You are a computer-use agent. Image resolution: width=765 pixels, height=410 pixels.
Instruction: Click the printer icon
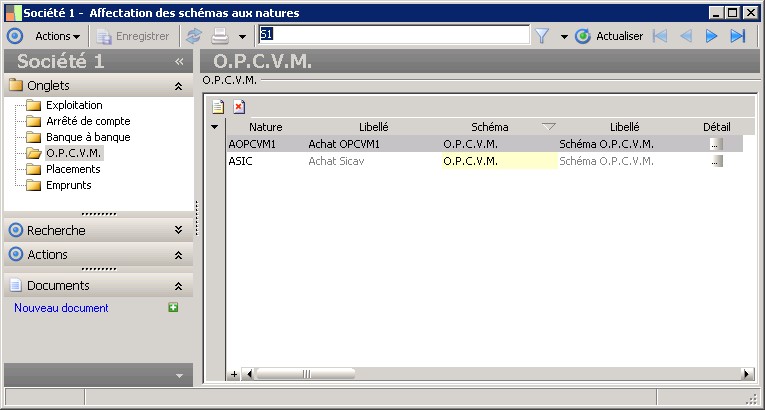pyautogui.click(x=220, y=36)
